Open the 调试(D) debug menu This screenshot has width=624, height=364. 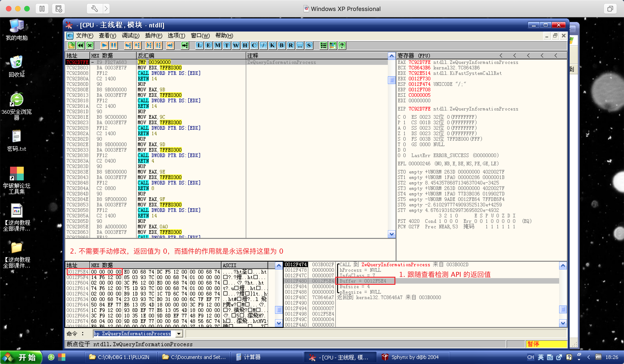tap(130, 36)
